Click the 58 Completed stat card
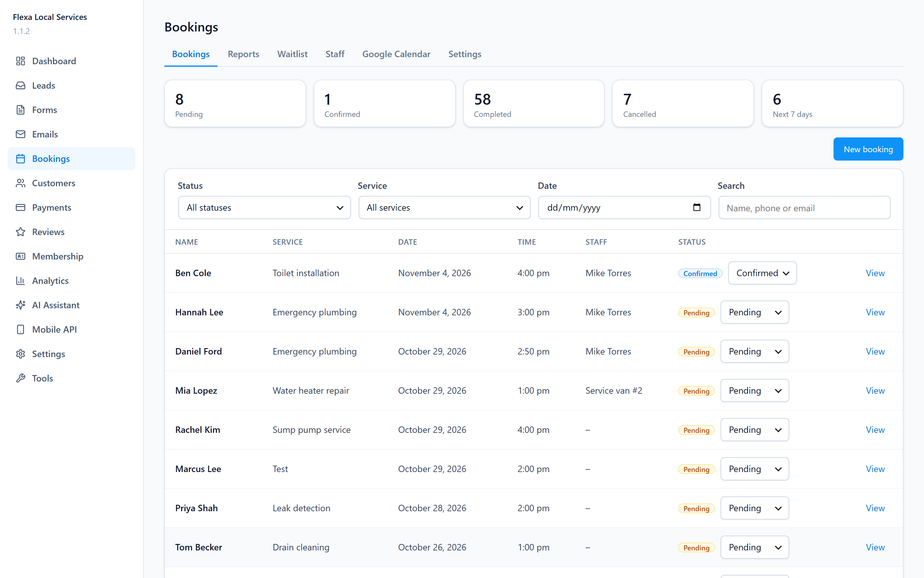The width and height of the screenshot is (924, 578). (534, 104)
